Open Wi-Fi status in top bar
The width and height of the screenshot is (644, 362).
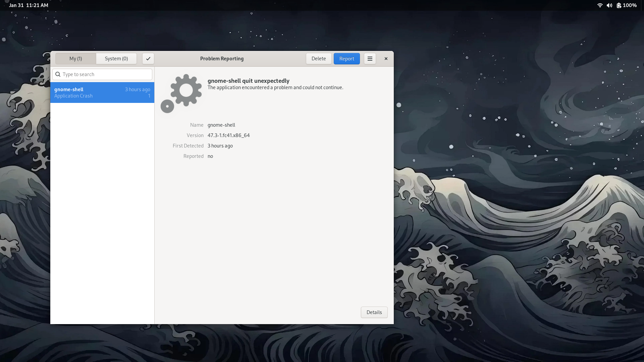(600, 5)
